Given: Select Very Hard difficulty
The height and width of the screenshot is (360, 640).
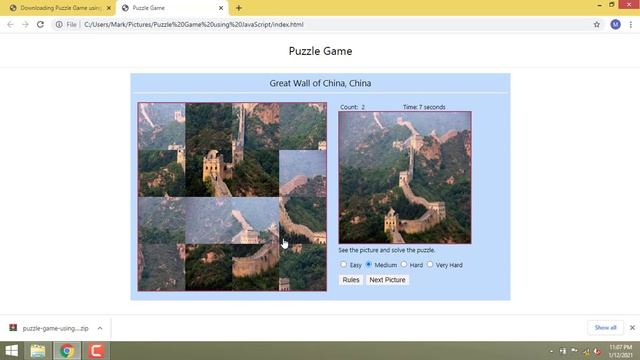Looking at the screenshot, I should [430, 264].
